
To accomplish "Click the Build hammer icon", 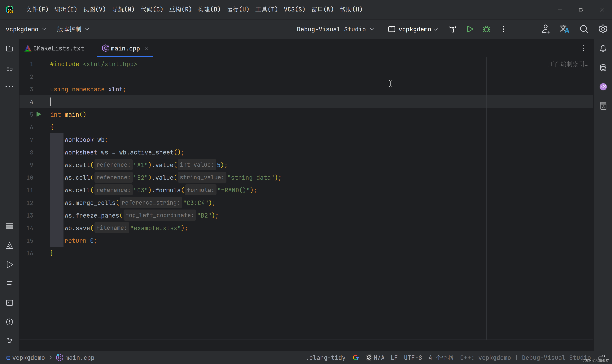I will [452, 29].
